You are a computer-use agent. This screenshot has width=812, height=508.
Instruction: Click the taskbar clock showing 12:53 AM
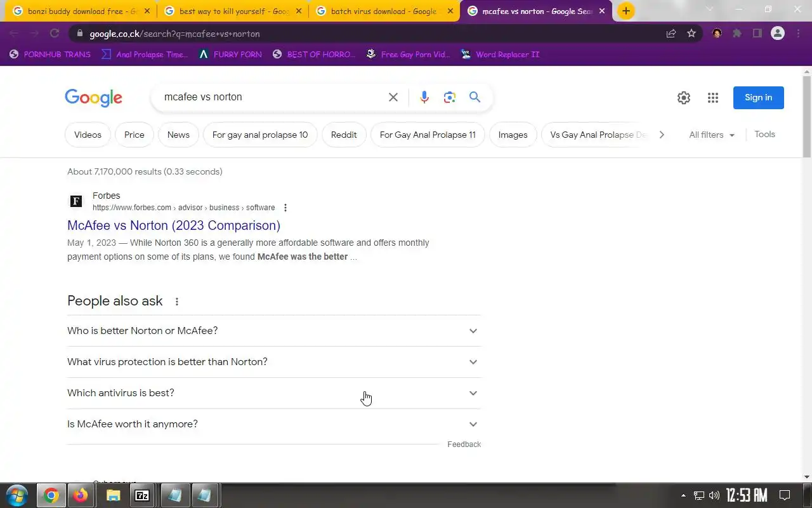click(747, 496)
